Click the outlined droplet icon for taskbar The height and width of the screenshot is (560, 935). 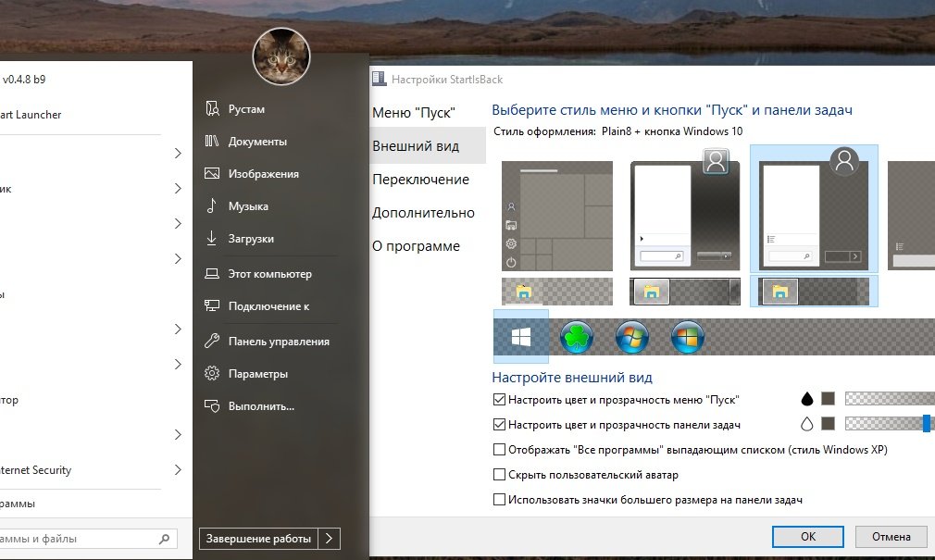tap(807, 423)
